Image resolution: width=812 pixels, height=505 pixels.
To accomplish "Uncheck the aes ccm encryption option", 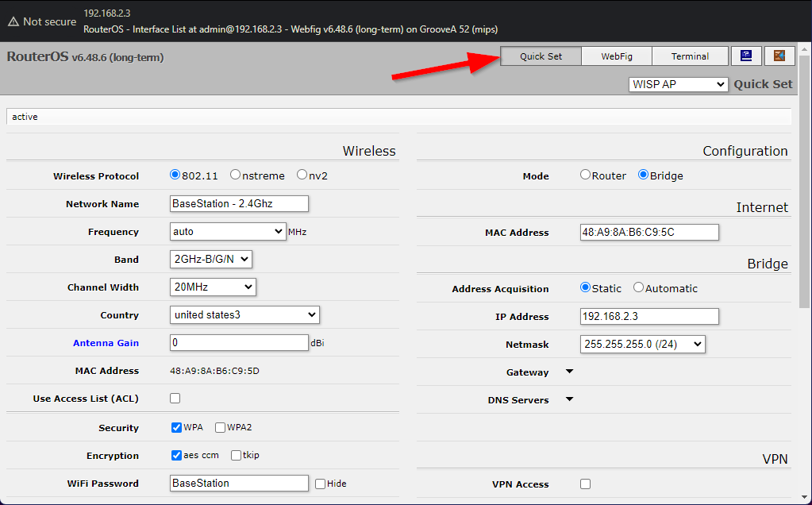I will pyautogui.click(x=175, y=455).
